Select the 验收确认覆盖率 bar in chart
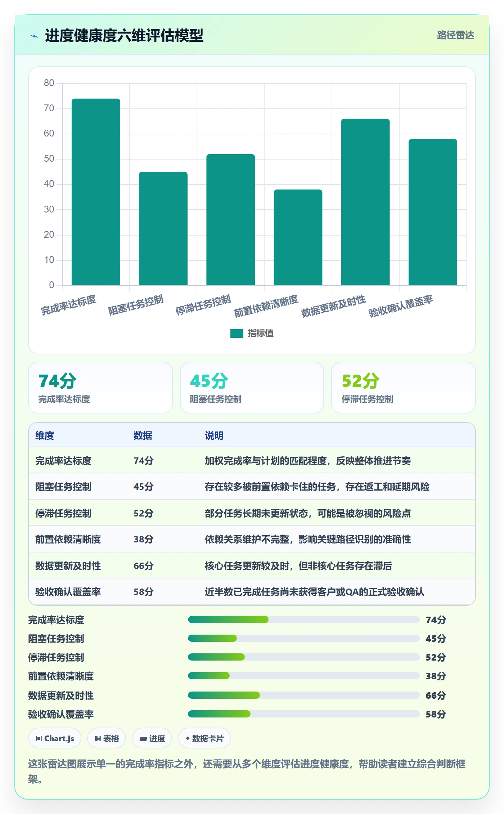This screenshot has width=504, height=814. [433, 212]
